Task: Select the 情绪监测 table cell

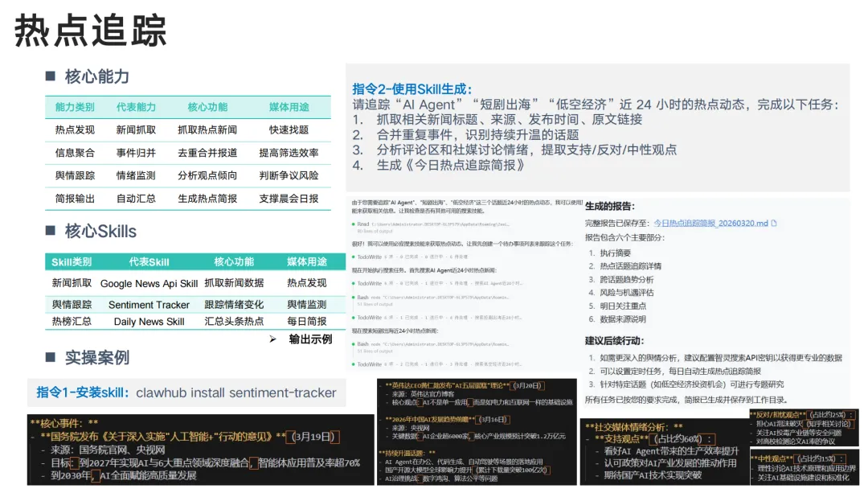Action: point(136,175)
